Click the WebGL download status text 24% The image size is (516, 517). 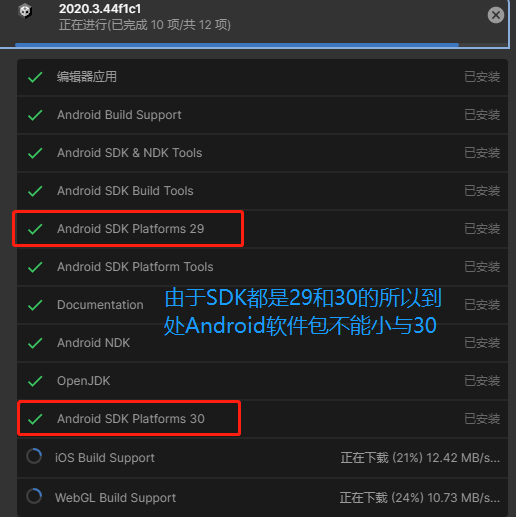420,498
